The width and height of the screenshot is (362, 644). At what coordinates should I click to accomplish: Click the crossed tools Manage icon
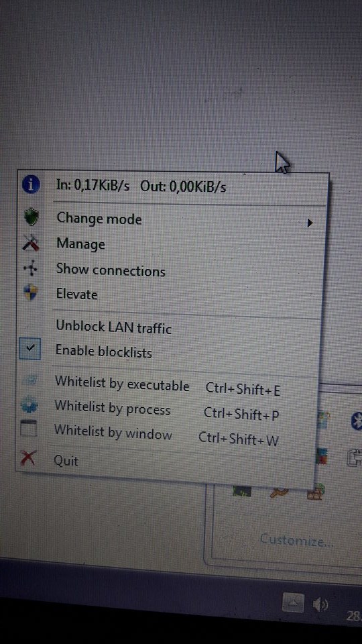pyautogui.click(x=31, y=244)
